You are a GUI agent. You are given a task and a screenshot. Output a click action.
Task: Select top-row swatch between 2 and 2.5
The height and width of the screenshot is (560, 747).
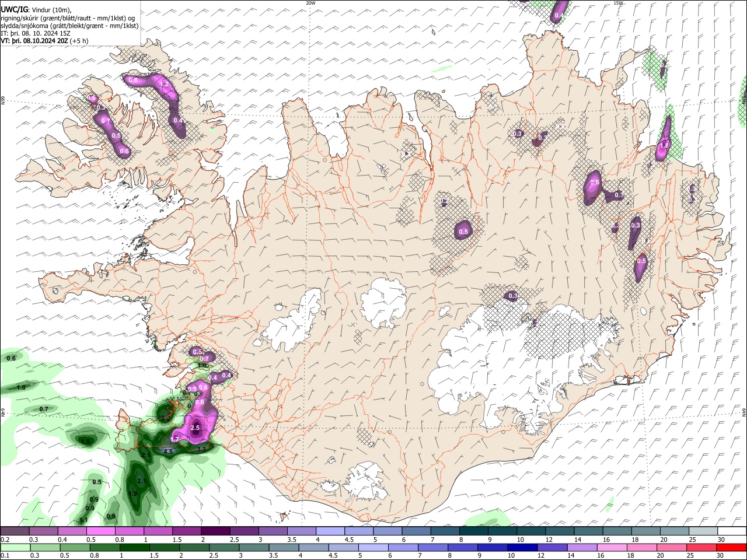pos(215,531)
